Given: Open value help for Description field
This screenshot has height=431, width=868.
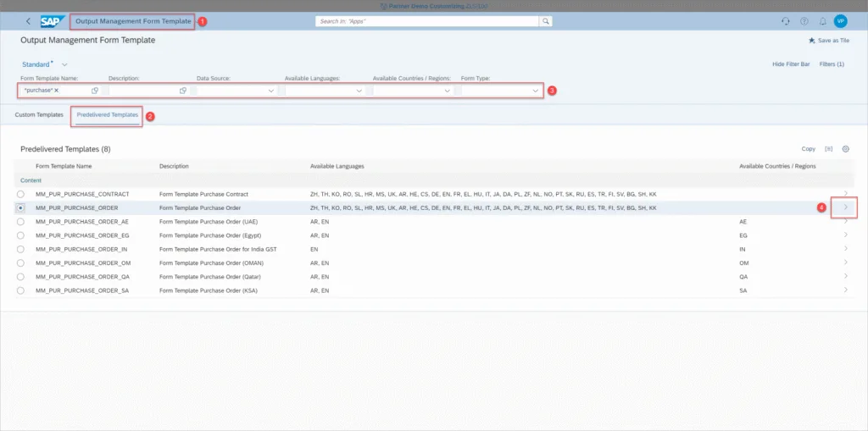Looking at the screenshot, I should click(x=183, y=91).
